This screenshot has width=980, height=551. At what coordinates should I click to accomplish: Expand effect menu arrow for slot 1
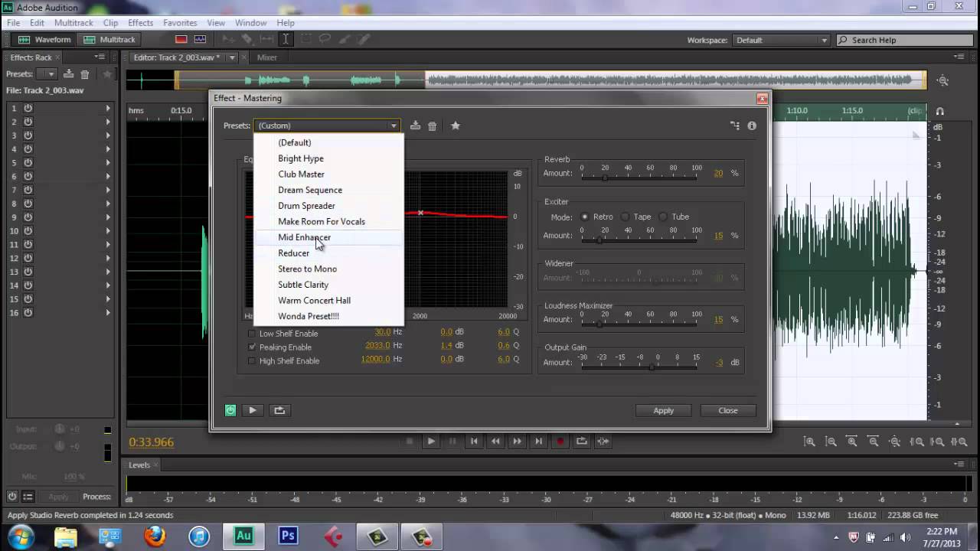pyautogui.click(x=108, y=108)
